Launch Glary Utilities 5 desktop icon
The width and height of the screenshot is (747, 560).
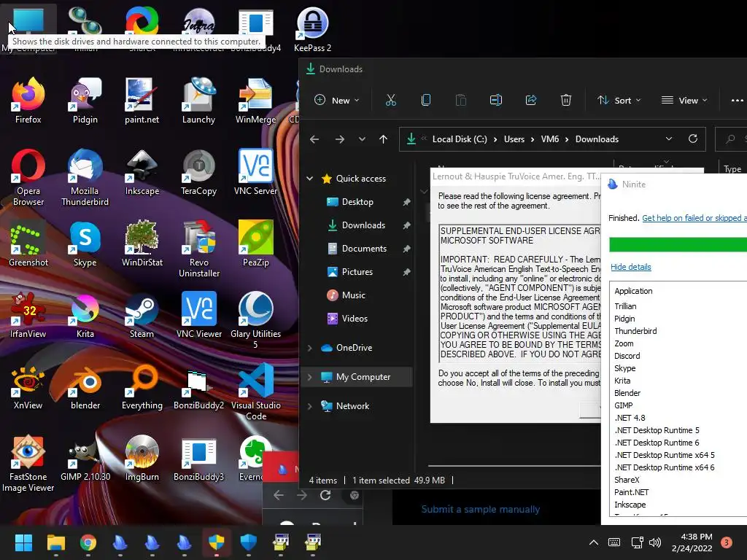(x=256, y=321)
